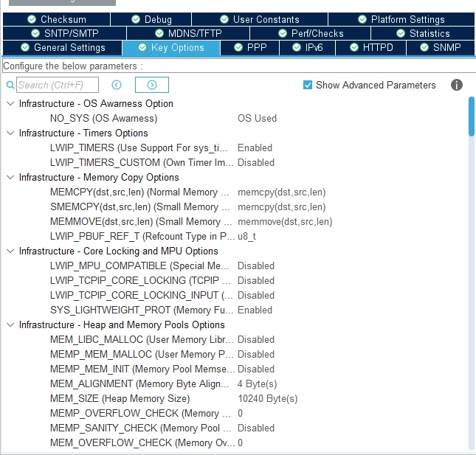Open the parameter information icon
The image size is (476, 455).
tap(457, 85)
